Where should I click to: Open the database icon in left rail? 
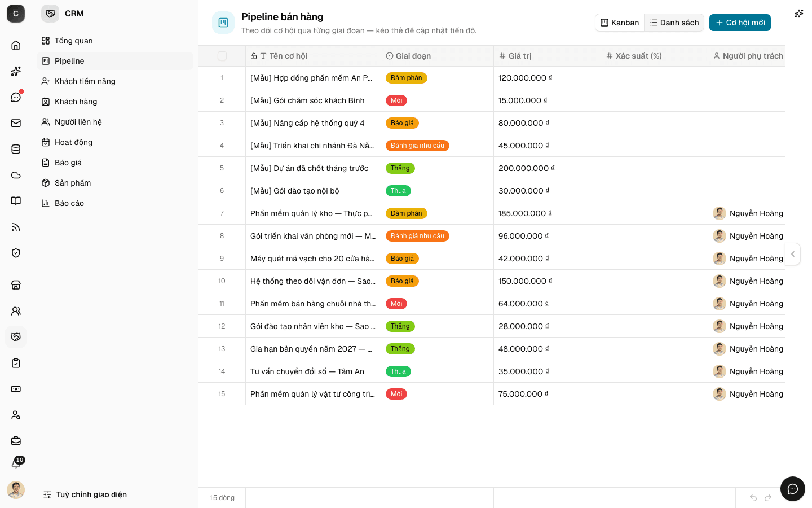[16, 149]
